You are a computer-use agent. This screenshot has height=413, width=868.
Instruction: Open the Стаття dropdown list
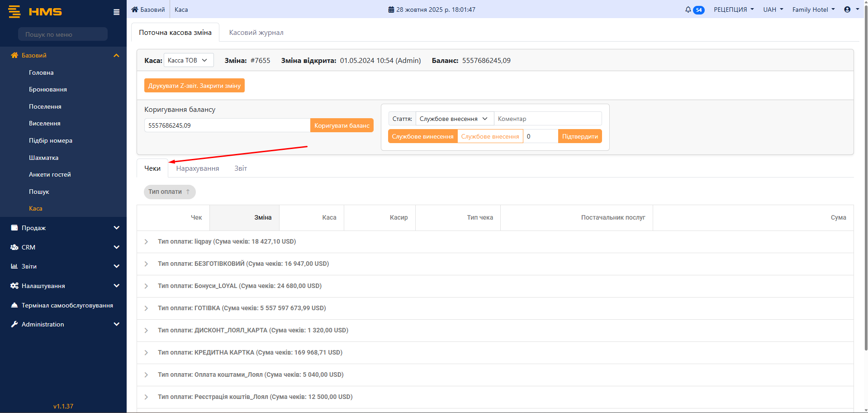tap(454, 119)
